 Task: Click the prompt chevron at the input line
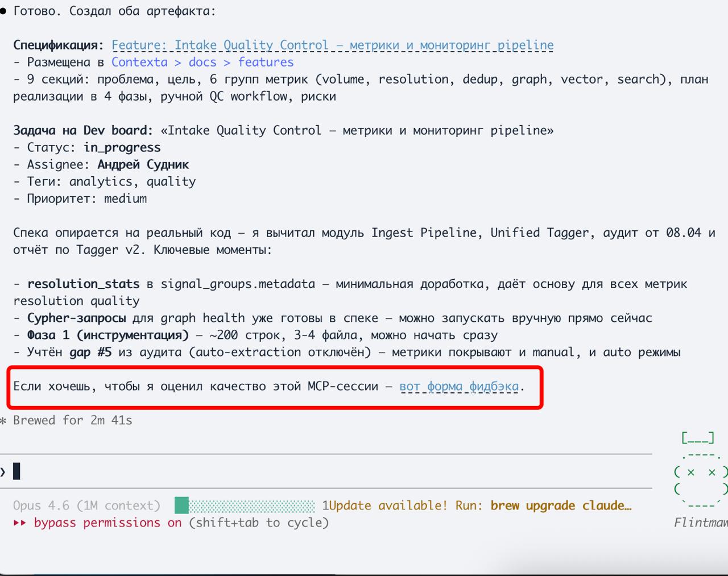(x=3, y=471)
